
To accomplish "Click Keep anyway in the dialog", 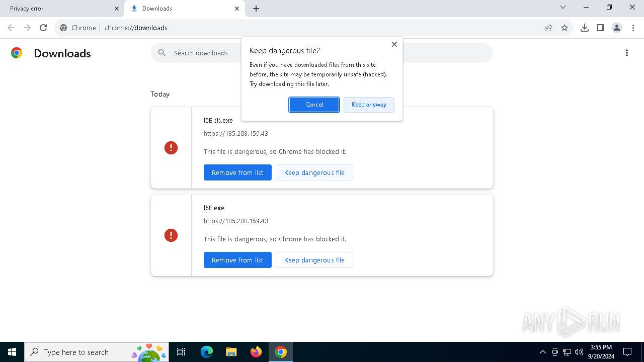I will point(369,105).
